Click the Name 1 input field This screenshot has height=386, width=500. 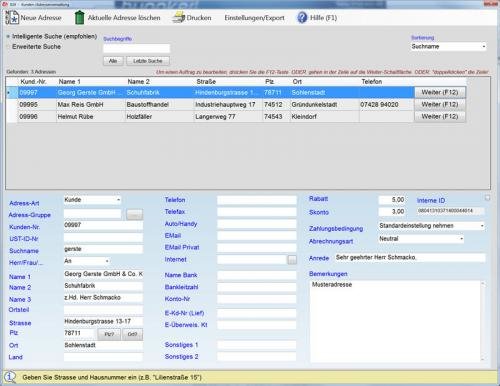point(103,274)
